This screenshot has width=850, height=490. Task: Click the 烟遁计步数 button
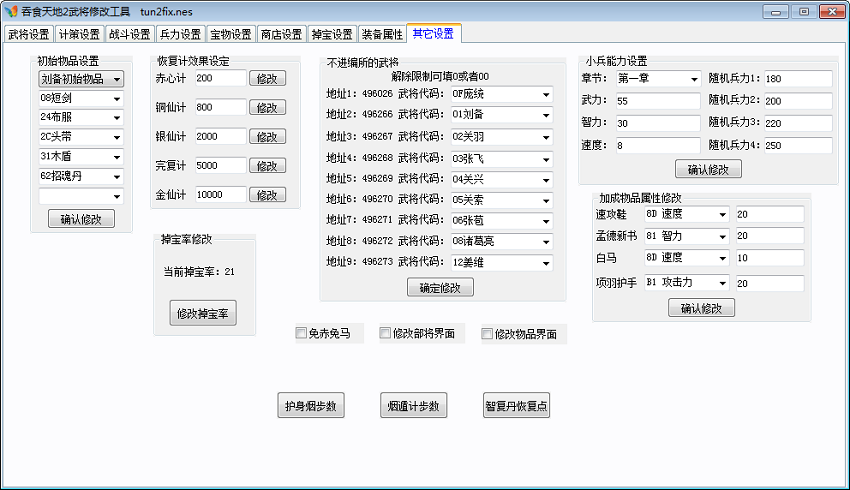[413, 405]
